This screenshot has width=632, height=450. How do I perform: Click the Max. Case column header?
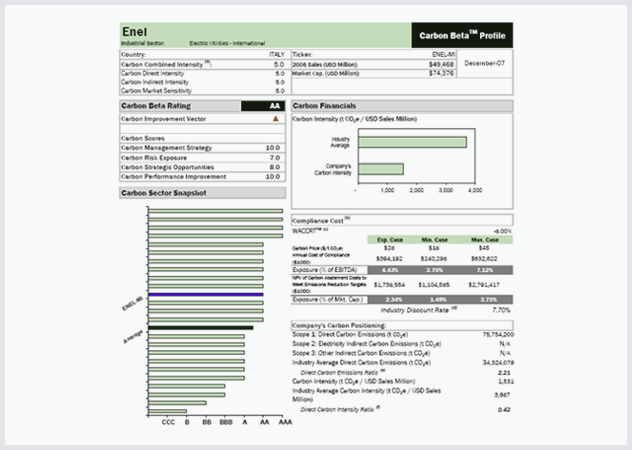tap(485, 240)
